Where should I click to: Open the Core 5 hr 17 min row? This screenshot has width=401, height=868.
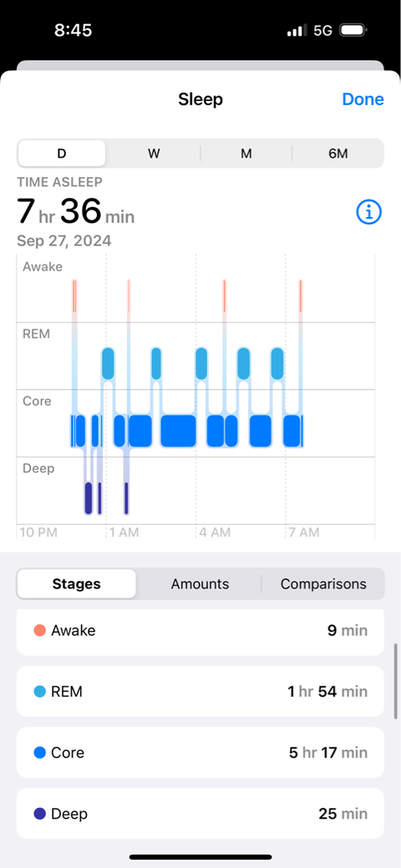[200, 753]
